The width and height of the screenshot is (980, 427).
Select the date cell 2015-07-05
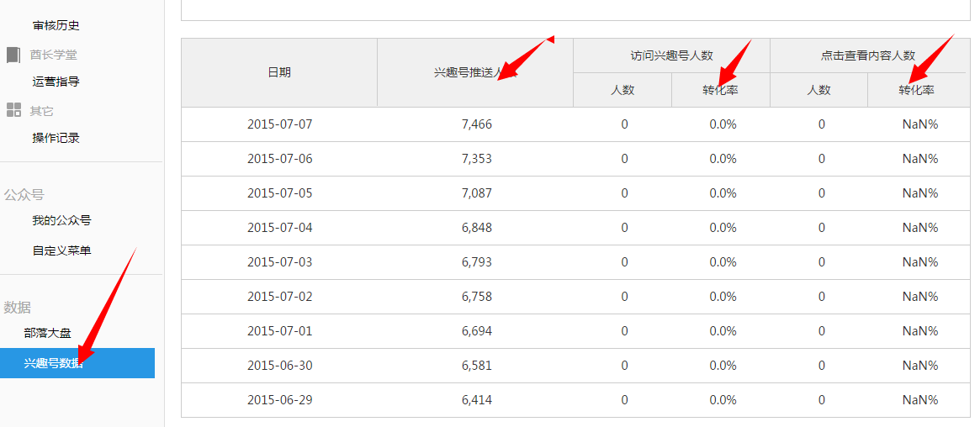(x=279, y=192)
